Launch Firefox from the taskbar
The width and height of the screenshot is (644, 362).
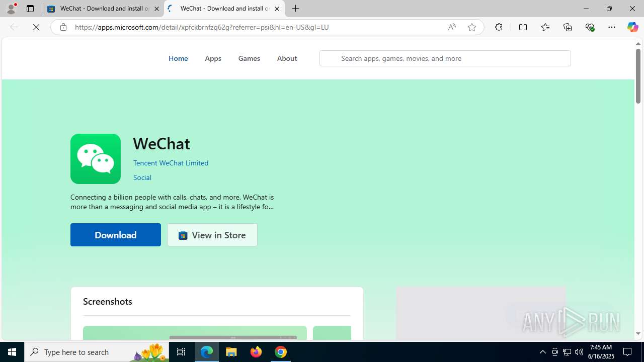[x=256, y=352]
